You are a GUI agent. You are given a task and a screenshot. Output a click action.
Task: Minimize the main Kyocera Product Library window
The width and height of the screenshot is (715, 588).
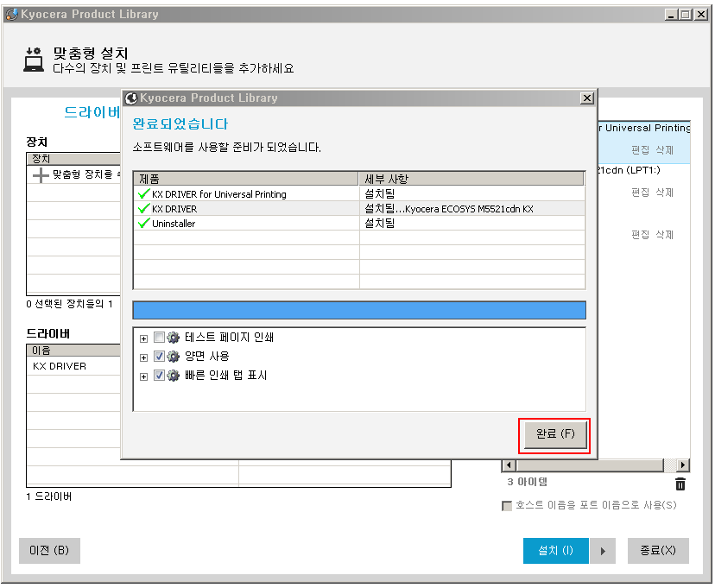(x=671, y=15)
